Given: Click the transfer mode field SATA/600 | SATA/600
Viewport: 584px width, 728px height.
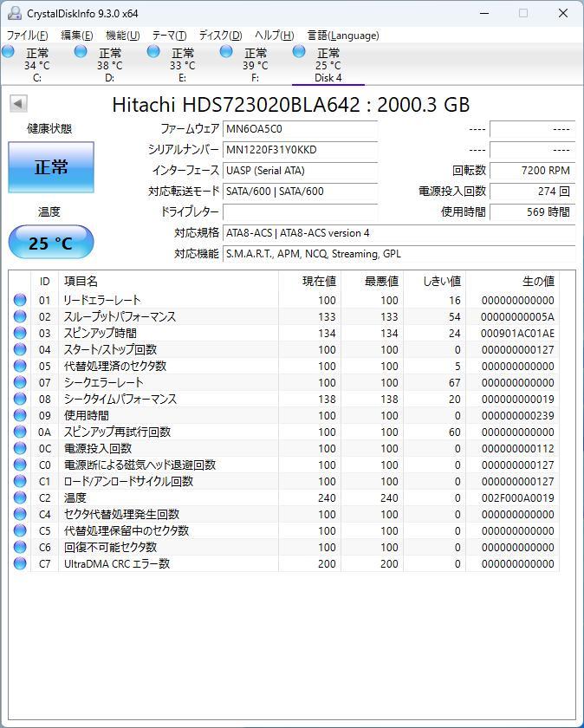Looking at the screenshot, I should (x=300, y=192).
